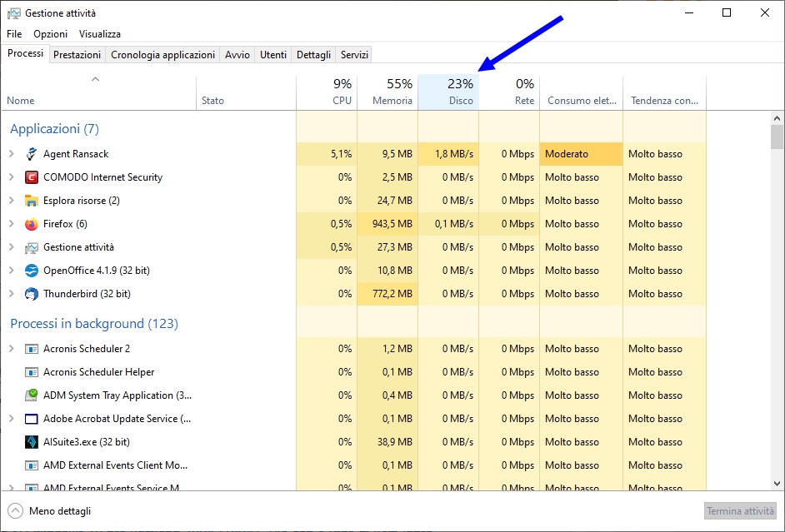The width and height of the screenshot is (785, 532).
Task: Click the Task Manager title bar icon
Action: click(x=14, y=13)
